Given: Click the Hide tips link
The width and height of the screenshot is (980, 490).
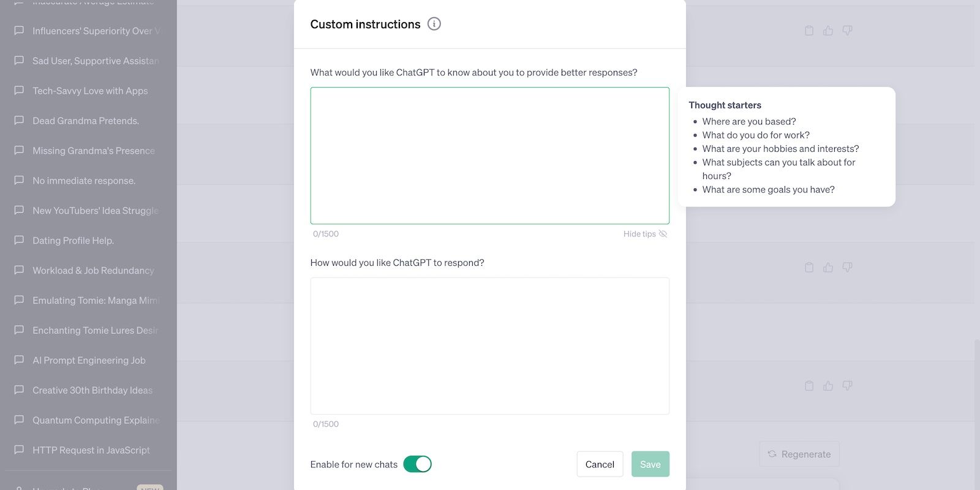Looking at the screenshot, I should [x=639, y=233].
